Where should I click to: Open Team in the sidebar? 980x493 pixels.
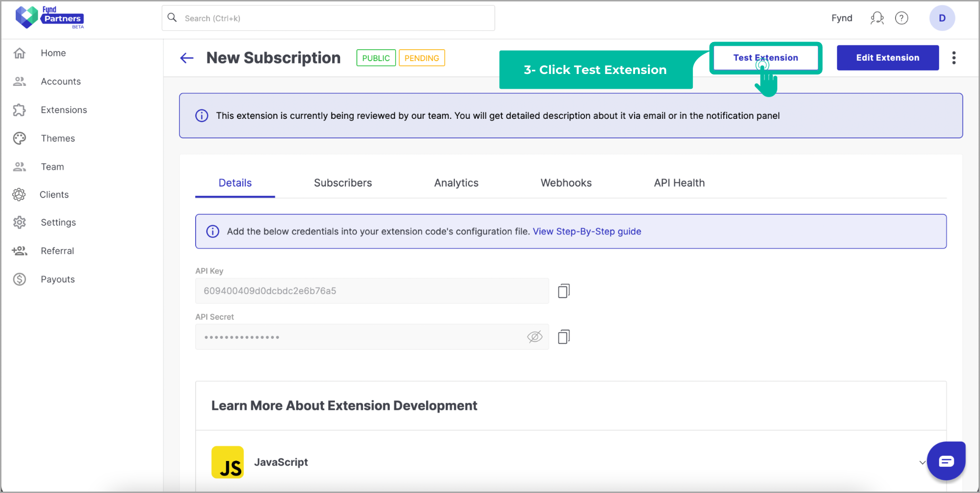click(52, 167)
